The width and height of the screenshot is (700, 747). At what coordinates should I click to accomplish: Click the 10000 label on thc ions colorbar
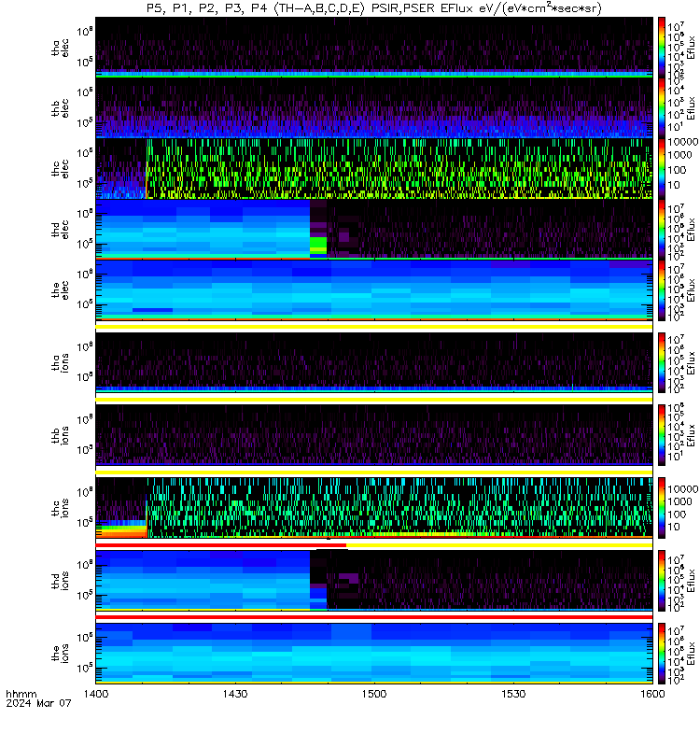[683, 489]
